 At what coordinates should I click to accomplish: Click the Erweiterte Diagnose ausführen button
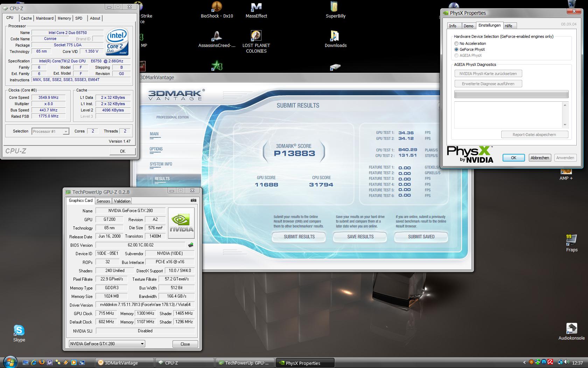coord(488,84)
